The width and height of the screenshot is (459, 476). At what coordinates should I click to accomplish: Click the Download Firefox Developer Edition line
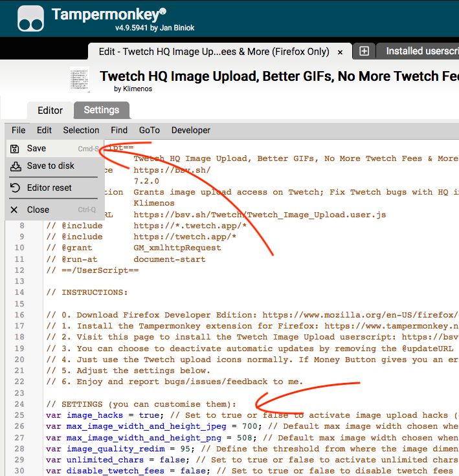click(x=252, y=315)
